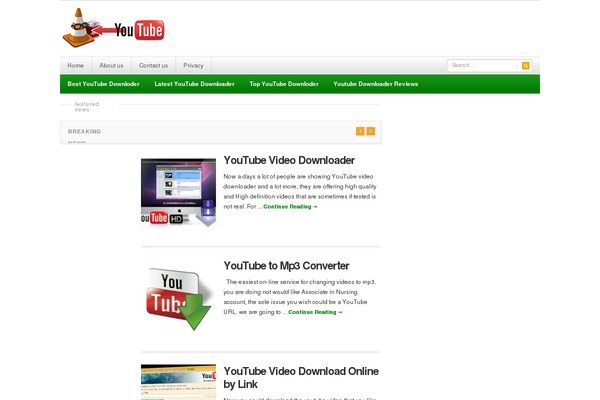
Task: Open YouTube Video Download Online by Link title
Action: (301, 378)
